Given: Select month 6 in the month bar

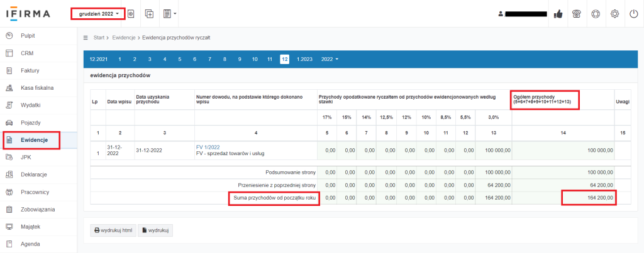Looking at the screenshot, I should [194, 59].
